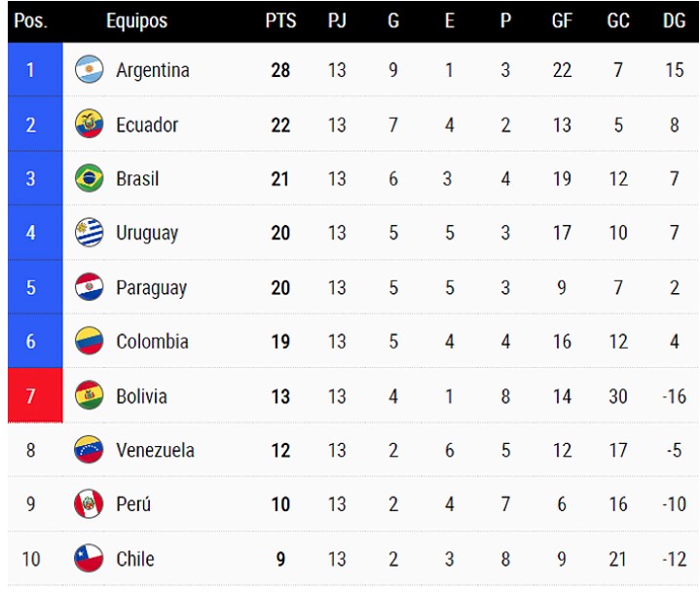
Task: Click the blue position 1 cell
Action: click(34, 70)
